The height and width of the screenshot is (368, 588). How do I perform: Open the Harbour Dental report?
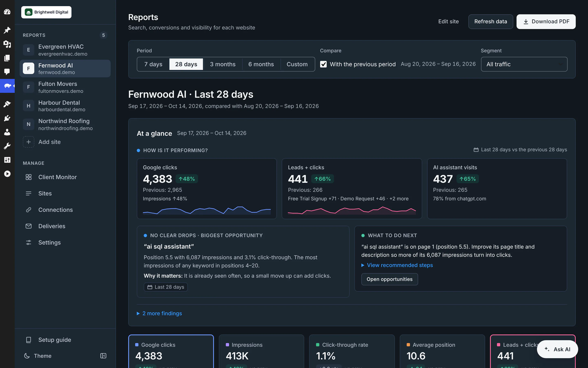[65, 106]
